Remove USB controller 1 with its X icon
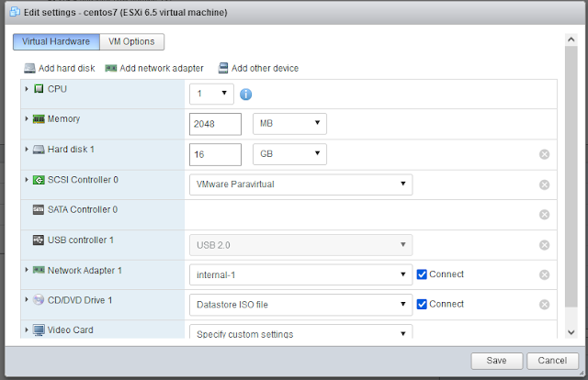Image resolution: width=588 pixels, height=380 pixels. coord(544,245)
